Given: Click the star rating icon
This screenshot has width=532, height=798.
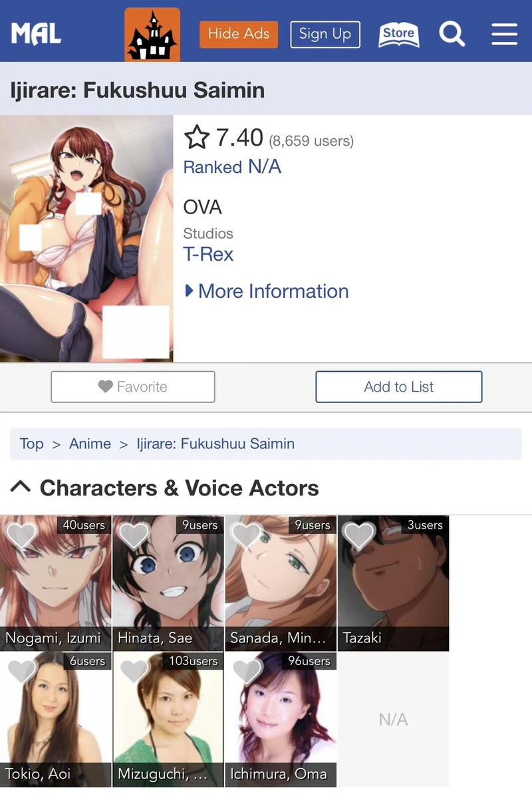Looking at the screenshot, I should [197, 138].
